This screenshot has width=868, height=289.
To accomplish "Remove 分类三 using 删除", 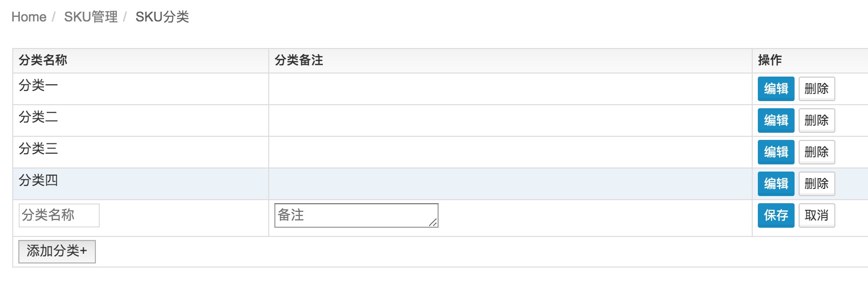I will 816,152.
